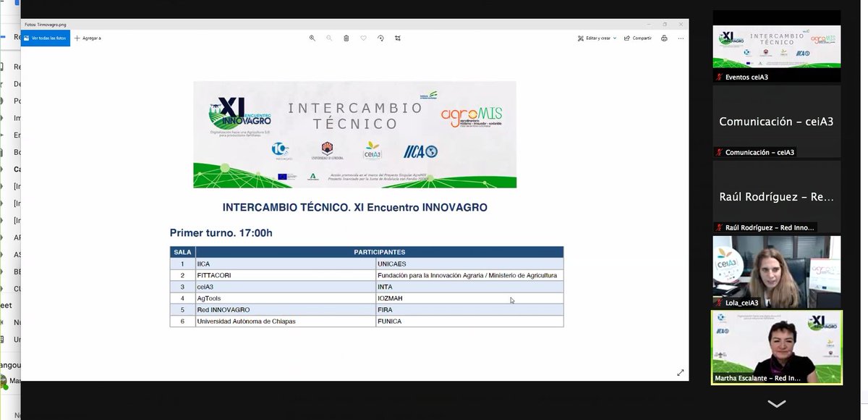Delete the photo with the trash icon

[x=346, y=38]
